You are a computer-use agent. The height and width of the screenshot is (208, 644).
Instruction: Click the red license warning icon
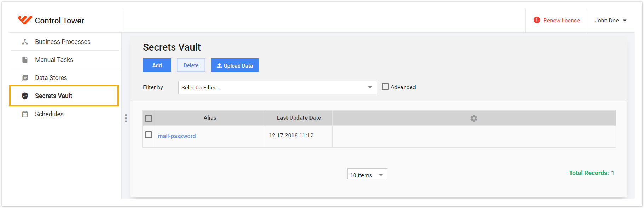coord(537,20)
